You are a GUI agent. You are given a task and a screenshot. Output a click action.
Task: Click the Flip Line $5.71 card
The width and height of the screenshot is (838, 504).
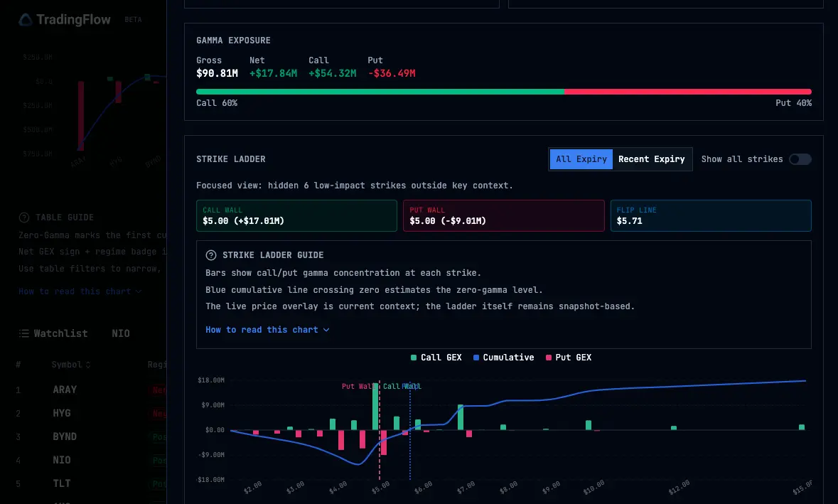[710, 216]
